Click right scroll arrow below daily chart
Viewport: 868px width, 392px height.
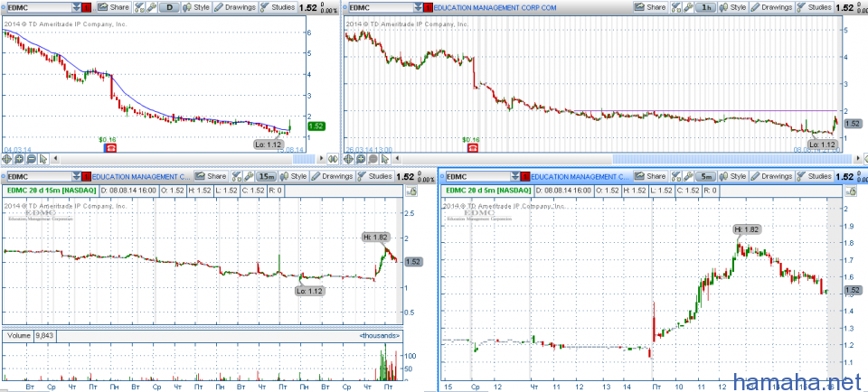(320, 159)
